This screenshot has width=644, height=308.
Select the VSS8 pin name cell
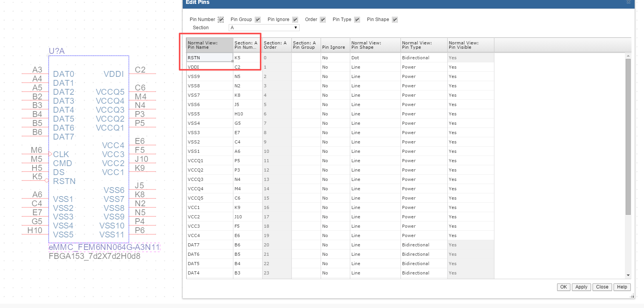pyautogui.click(x=210, y=86)
